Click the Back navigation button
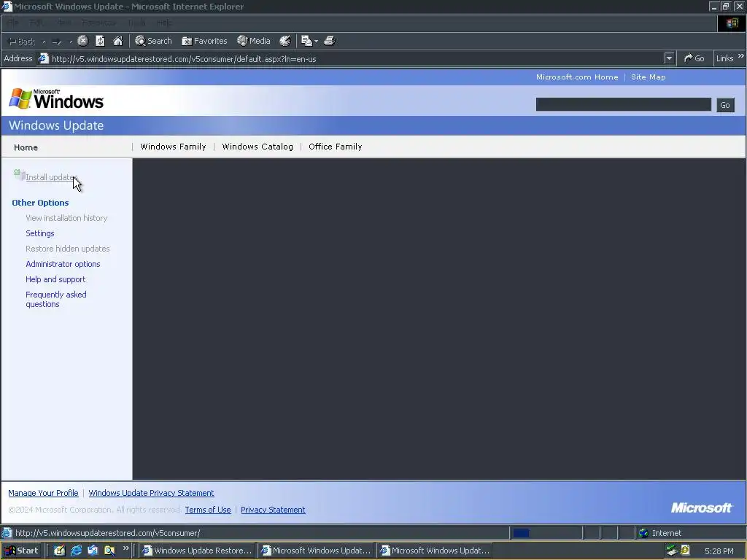The height and width of the screenshot is (560, 747). [x=22, y=42]
